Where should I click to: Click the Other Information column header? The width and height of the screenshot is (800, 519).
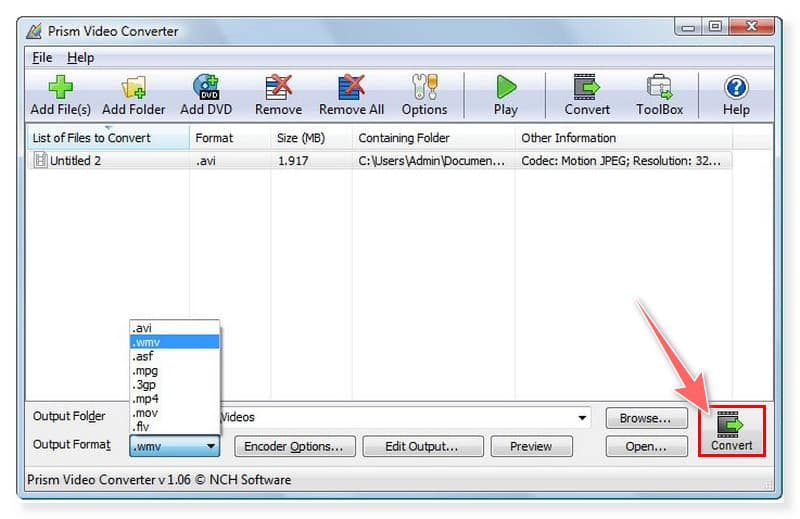tap(623, 138)
